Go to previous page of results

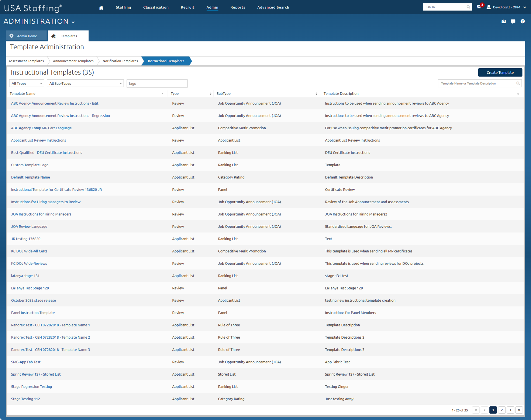click(484, 410)
